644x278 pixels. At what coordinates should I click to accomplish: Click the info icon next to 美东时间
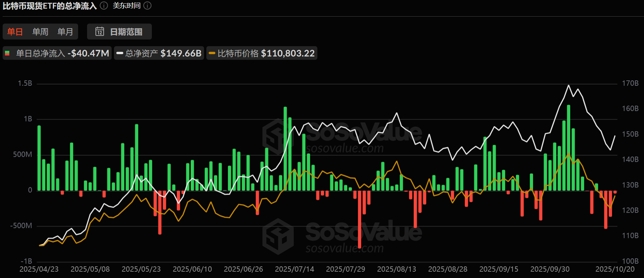(x=148, y=6)
